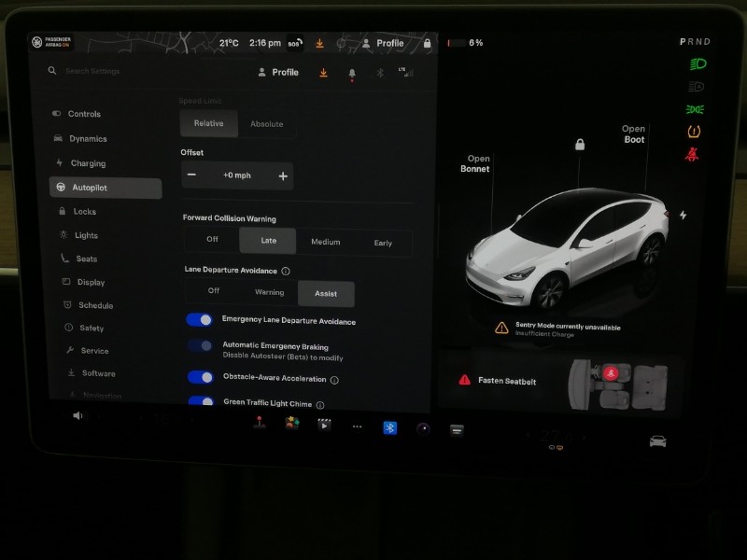Set Forward Collision Warning to Late
Image resolution: width=747 pixels, height=560 pixels.
tap(268, 241)
